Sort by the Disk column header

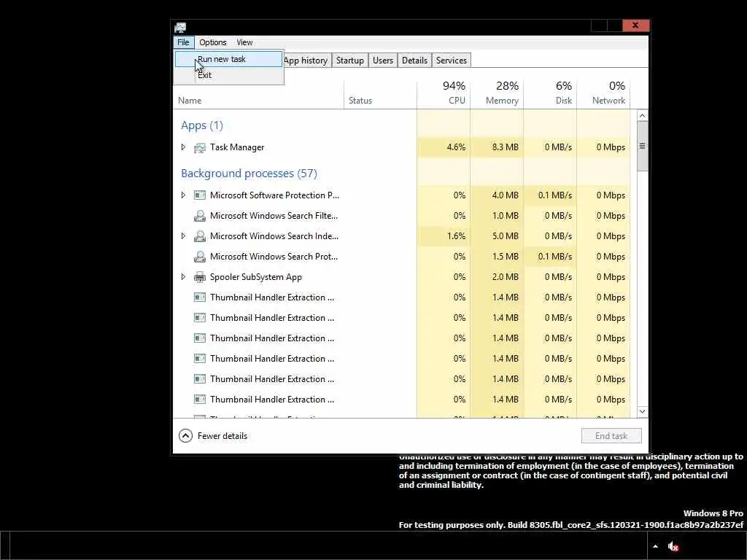point(550,95)
